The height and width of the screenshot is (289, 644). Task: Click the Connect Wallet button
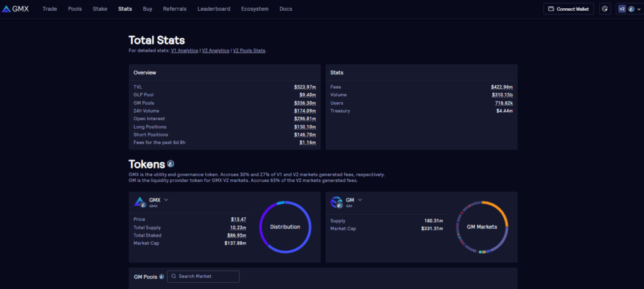click(569, 9)
